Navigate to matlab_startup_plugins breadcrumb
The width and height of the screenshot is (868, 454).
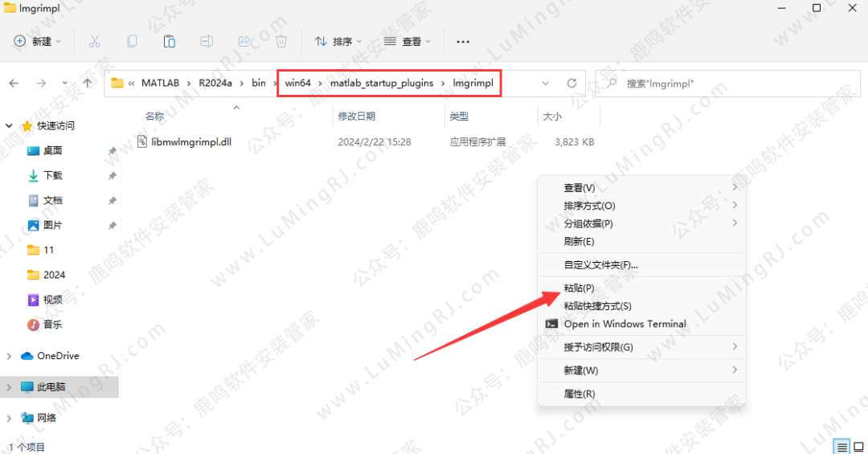click(382, 83)
